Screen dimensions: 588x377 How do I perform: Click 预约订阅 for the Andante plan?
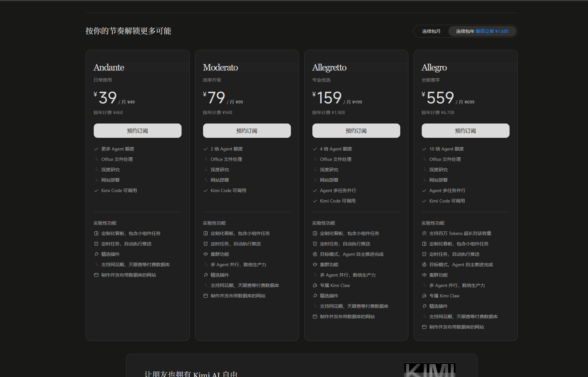click(x=138, y=131)
